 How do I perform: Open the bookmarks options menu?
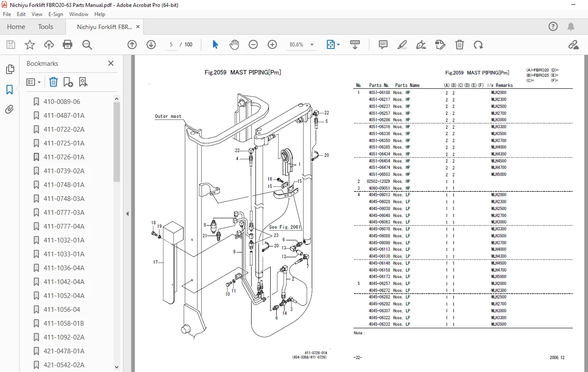click(x=34, y=82)
